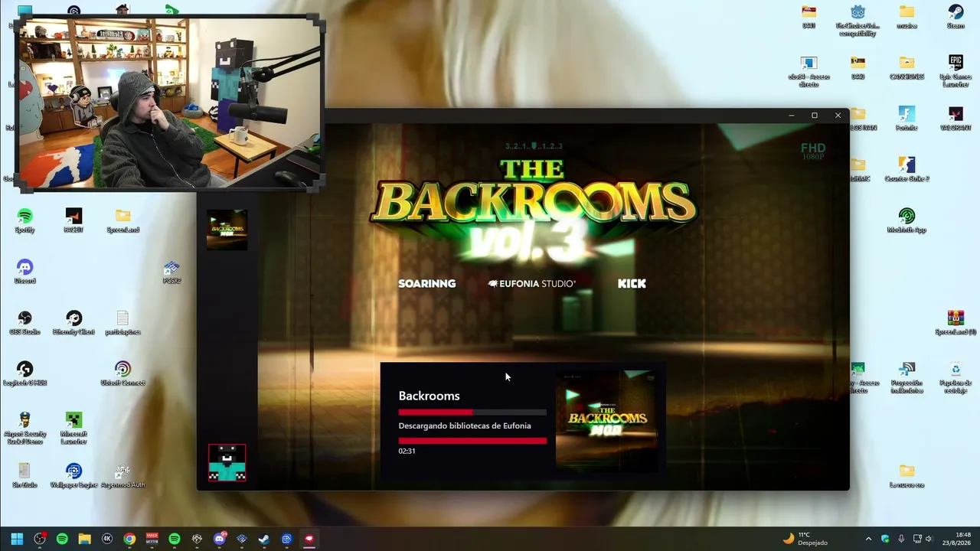Image resolution: width=980 pixels, height=551 pixels.
Task: Open the Discord desktop shortcut
Action: (24, 272)
